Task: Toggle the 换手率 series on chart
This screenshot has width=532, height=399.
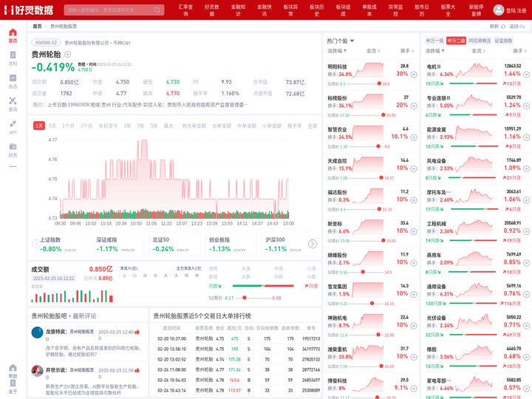Action: click(295, 126)
